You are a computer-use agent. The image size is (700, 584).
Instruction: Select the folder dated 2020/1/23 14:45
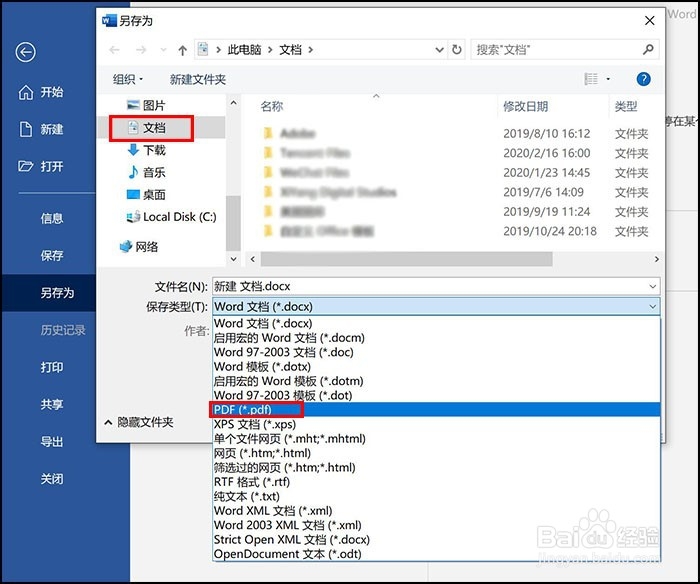click(x=454, y=172)
